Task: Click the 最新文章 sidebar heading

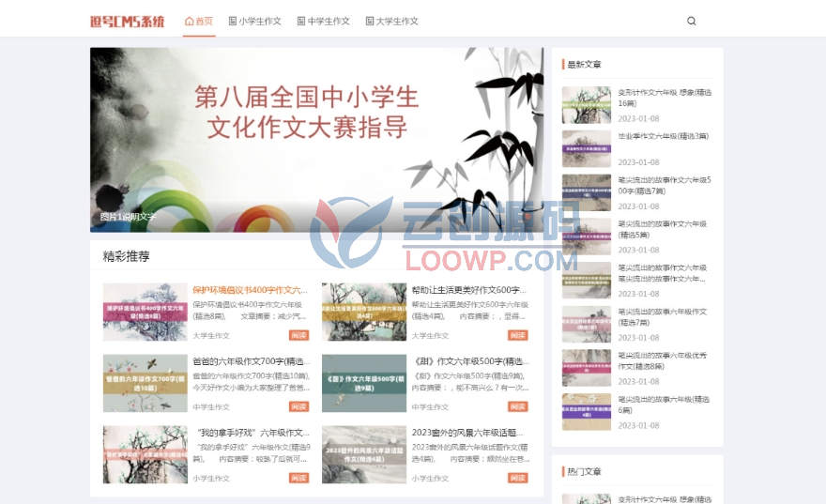Action: pyautogui.click(x=584, y=64)
